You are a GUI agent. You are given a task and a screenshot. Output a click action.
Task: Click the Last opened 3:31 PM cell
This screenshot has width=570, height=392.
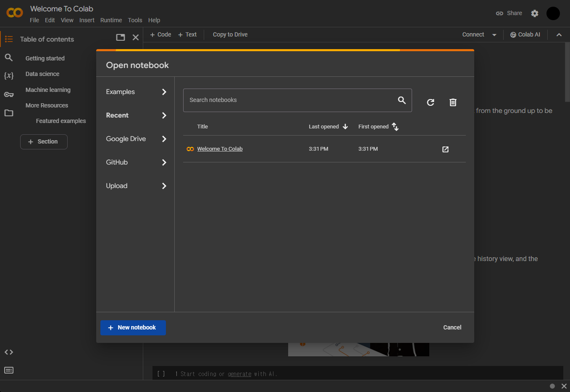pos(318,149)
